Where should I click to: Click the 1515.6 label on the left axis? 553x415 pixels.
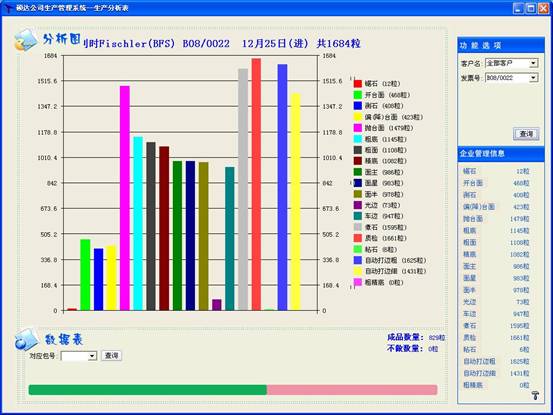[47, 81]
